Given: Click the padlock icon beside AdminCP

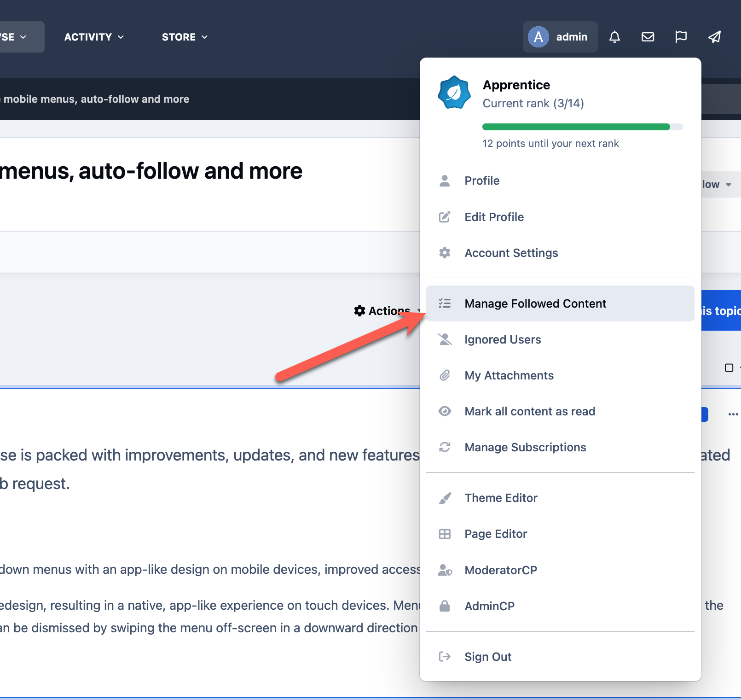Looking at the screenshot, I should 445,606.
